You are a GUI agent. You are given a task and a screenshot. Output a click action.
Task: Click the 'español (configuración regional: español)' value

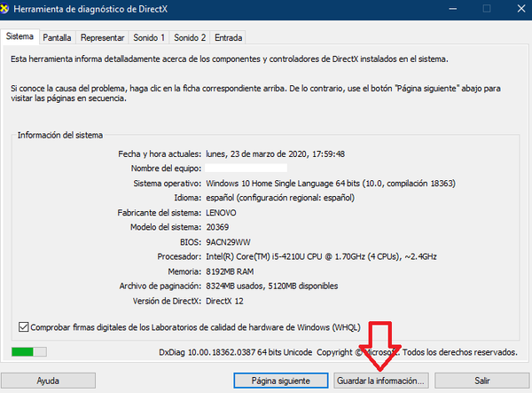280,198
